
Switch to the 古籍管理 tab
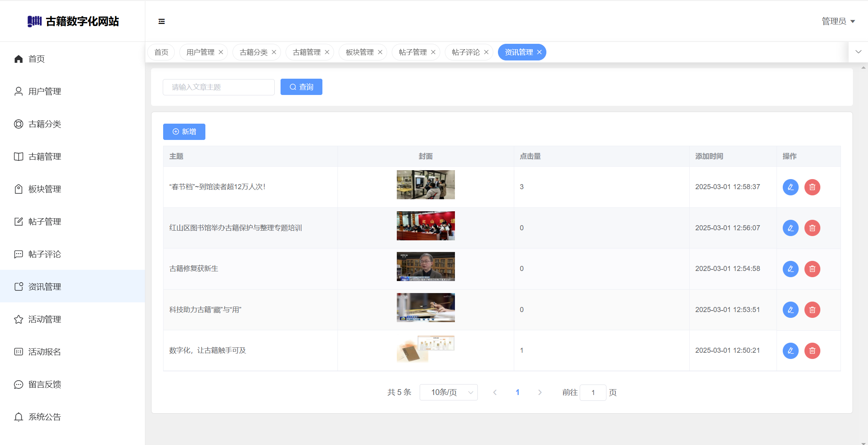307,52
